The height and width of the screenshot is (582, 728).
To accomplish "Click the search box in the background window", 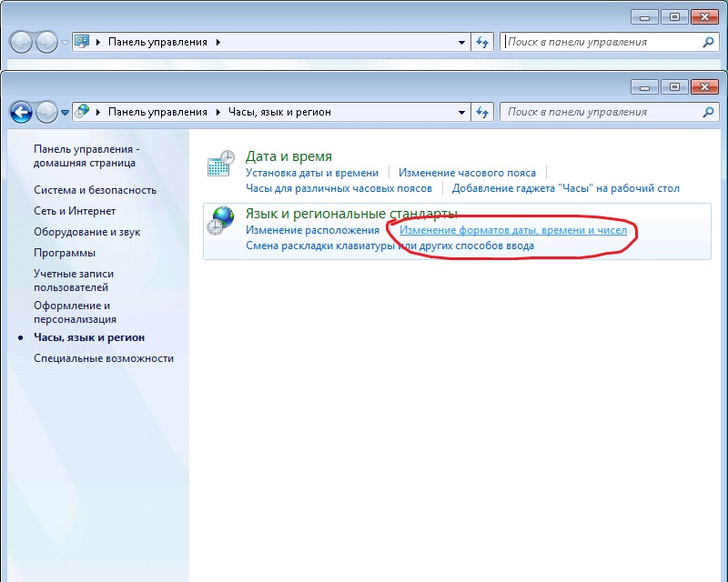I will 609,42.
